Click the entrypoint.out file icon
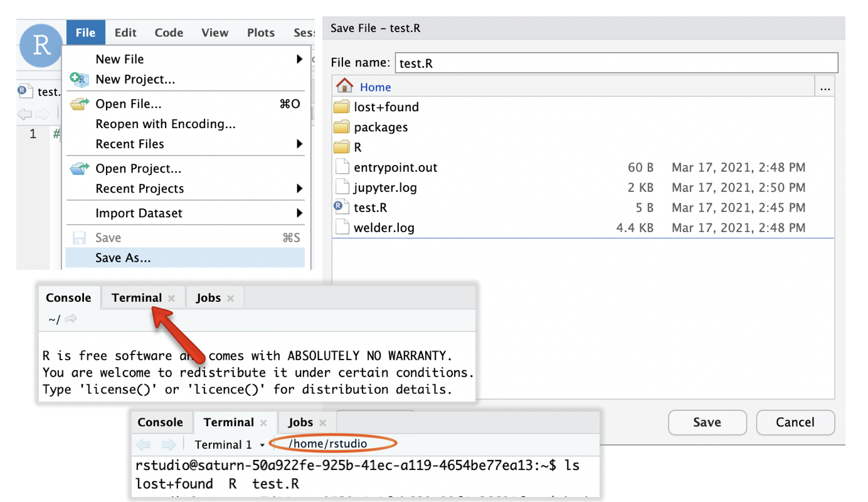The height and width of the screenshot is (502, 868). (x=342, y=167)
